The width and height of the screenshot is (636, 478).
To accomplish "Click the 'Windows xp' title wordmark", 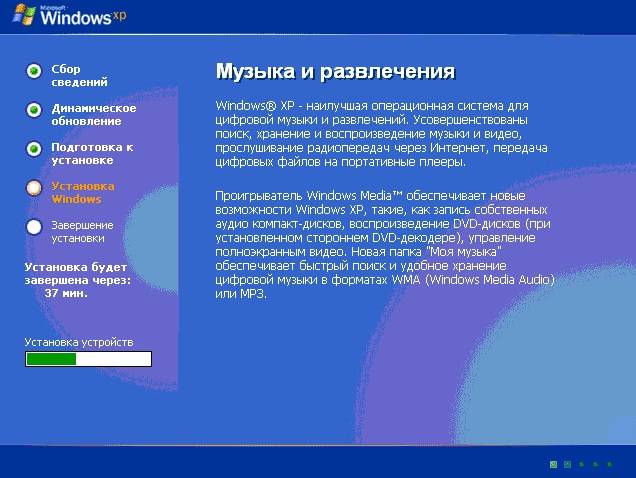I will [84, 16].
